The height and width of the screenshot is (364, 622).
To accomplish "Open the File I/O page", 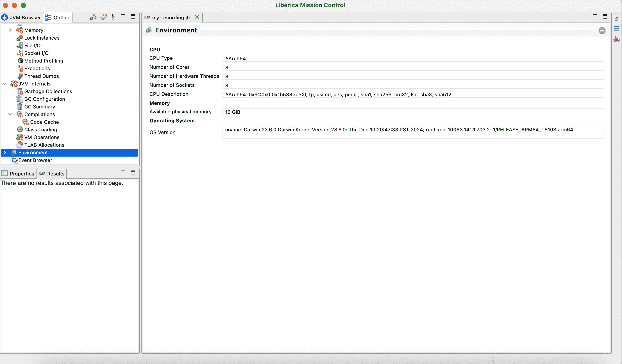I will [x=32, y=45].
